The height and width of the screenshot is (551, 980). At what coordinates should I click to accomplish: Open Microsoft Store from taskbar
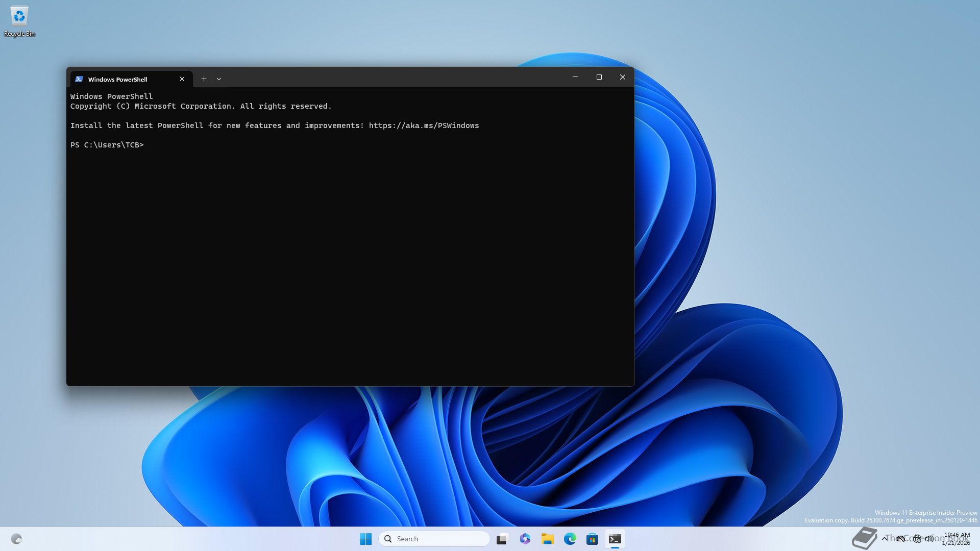tap(592, 539)
